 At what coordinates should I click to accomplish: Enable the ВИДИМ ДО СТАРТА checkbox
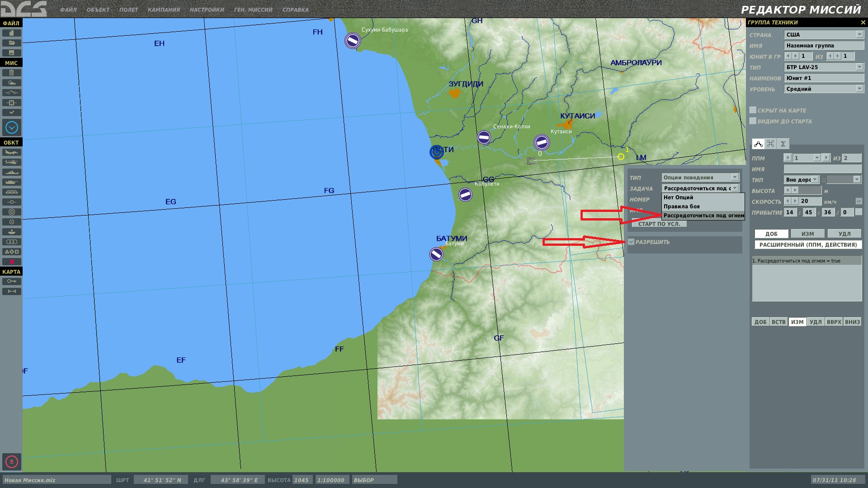point(753,121)
